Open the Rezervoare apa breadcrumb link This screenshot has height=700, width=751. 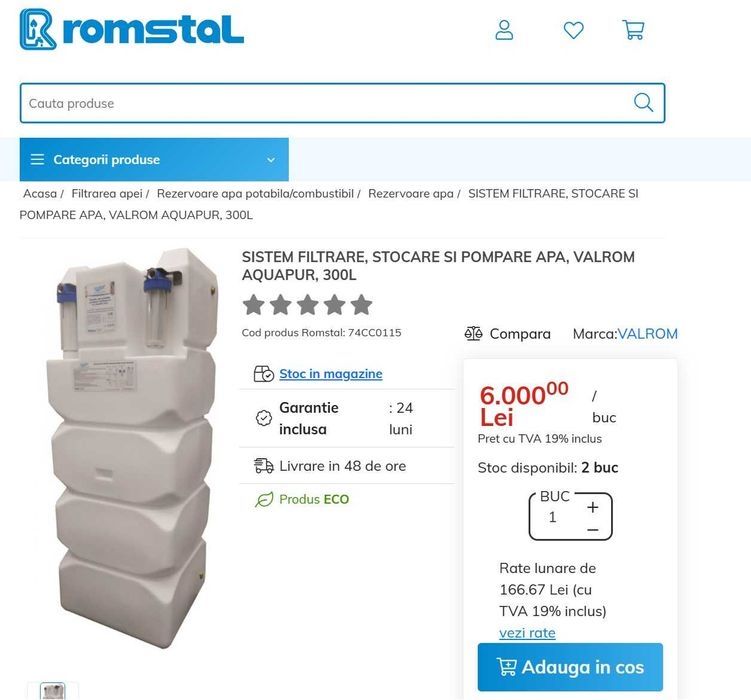click(410, 193)
